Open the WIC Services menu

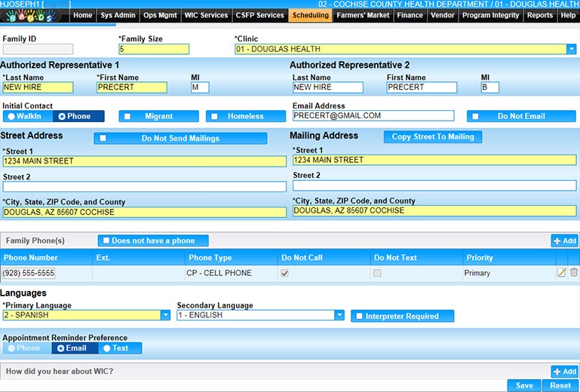(206, 15)
